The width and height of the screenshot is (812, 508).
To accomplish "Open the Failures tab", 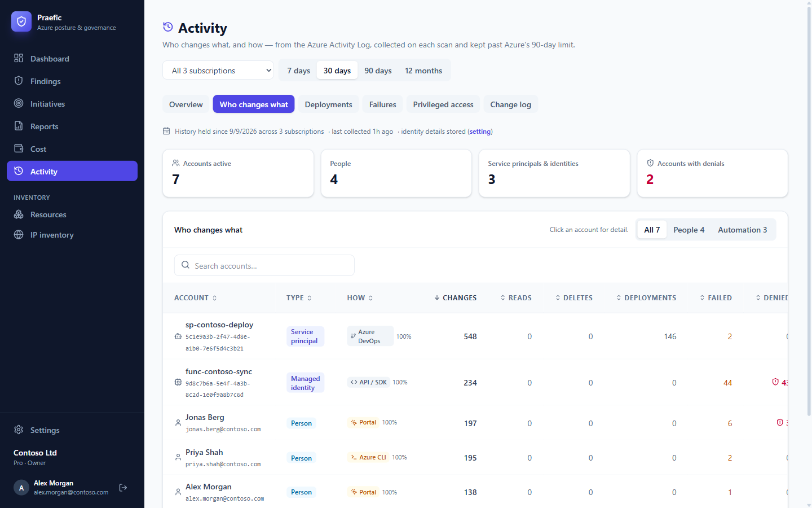I will click(x=383, y=104).
